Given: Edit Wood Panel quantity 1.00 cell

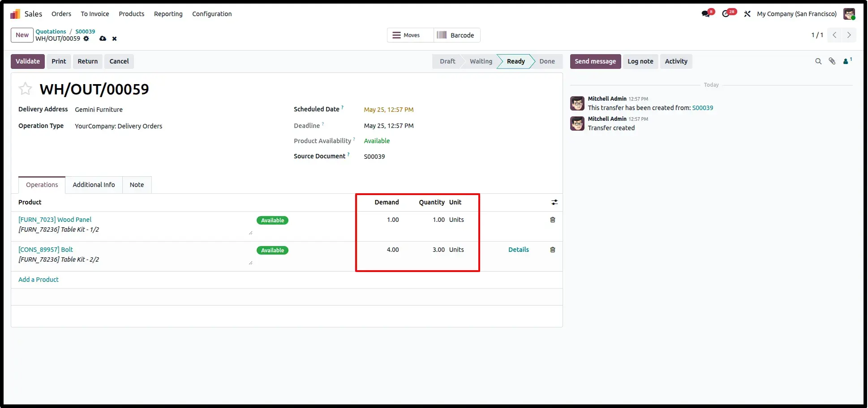Looking at the screenshot, I should pyautogui.click(x=439, y=220).
